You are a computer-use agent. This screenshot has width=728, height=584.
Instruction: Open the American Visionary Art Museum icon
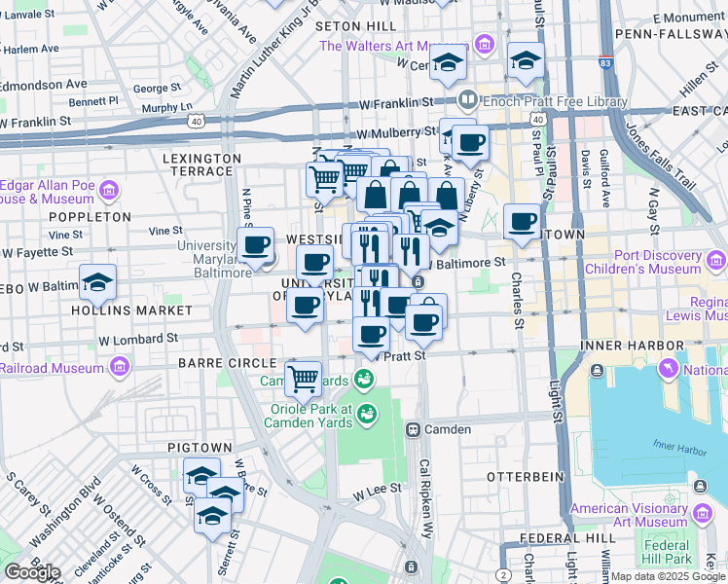coord(702,513)
